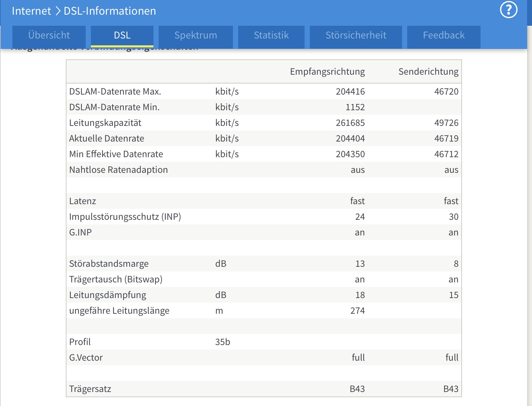Click the line length value 274
The width and height of the screenshot is (532, 406).
357,311
